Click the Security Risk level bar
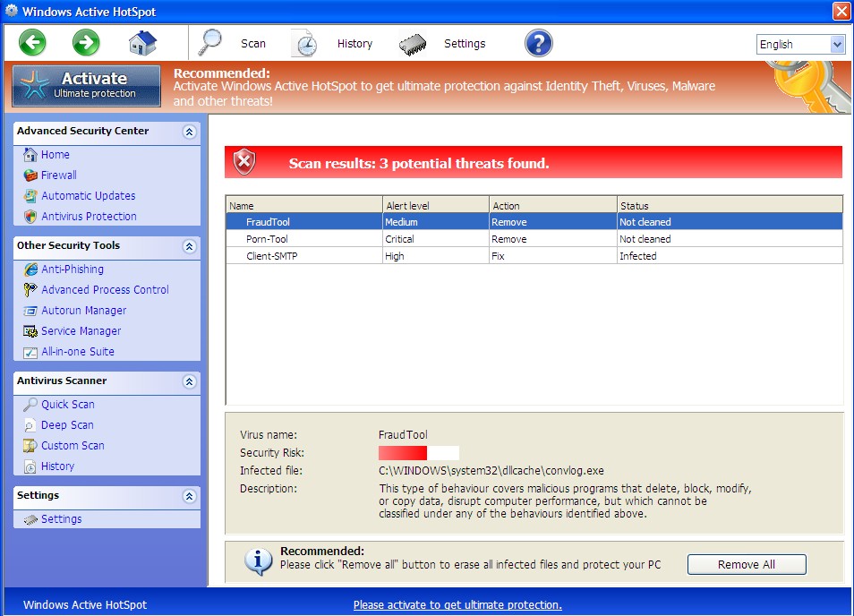854x616 pixels. 418,453
